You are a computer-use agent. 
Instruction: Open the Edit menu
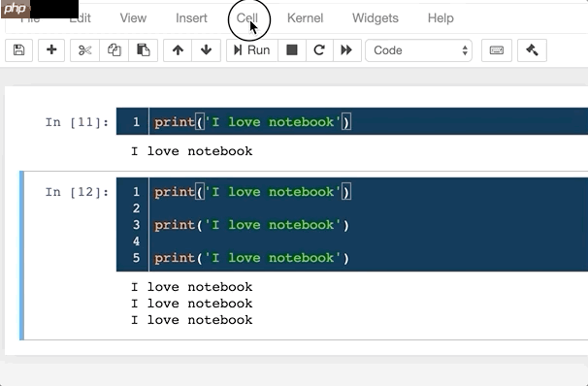pyautogui.click(x=81, y=18)
